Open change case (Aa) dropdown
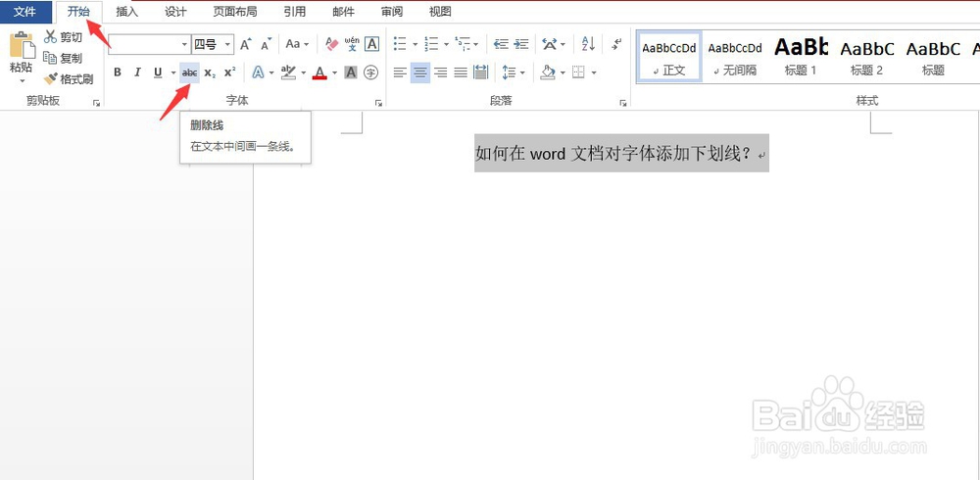 (x=297, y=44)
